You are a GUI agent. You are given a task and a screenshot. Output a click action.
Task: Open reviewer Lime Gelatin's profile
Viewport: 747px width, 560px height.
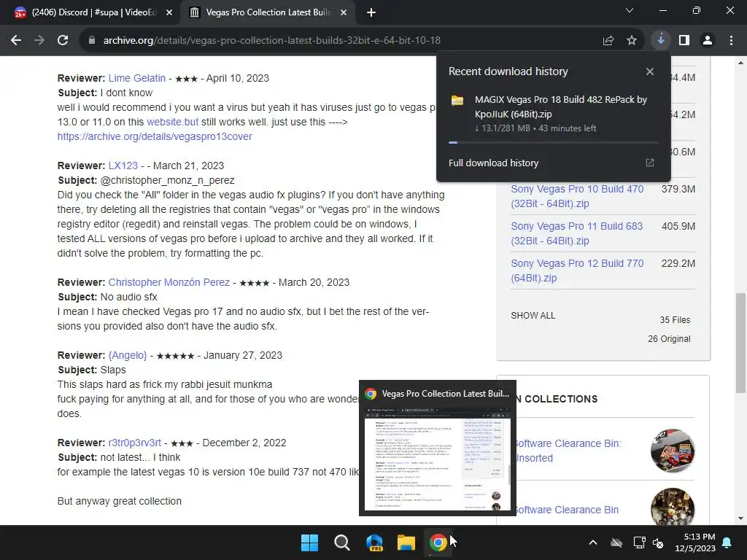[136, 78]
